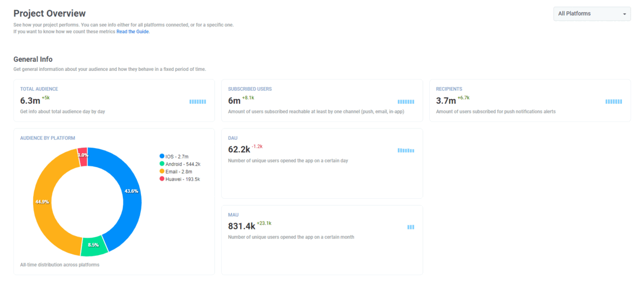
Task: Click the Subscribed Users sparkline chart icon
Action: coord(406,102)
